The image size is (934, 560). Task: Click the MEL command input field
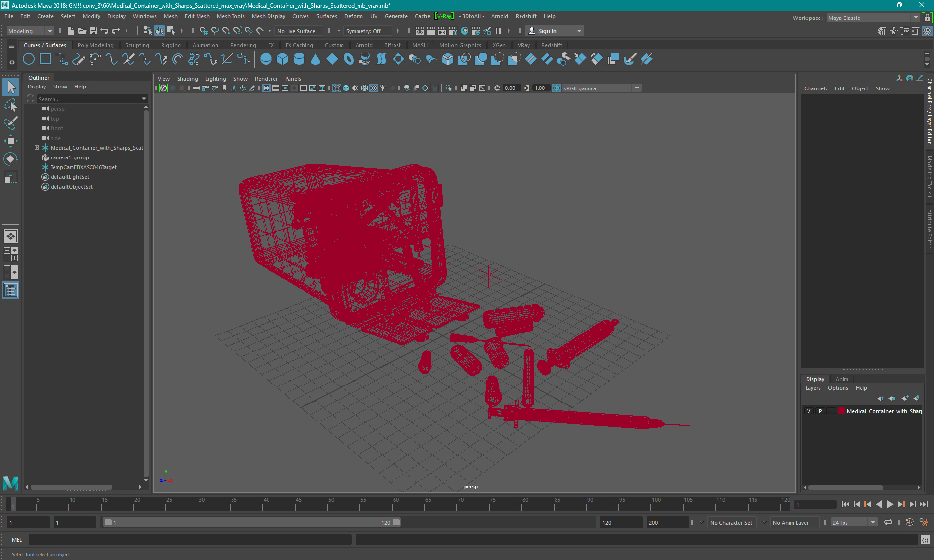click(x=190, y=540)
